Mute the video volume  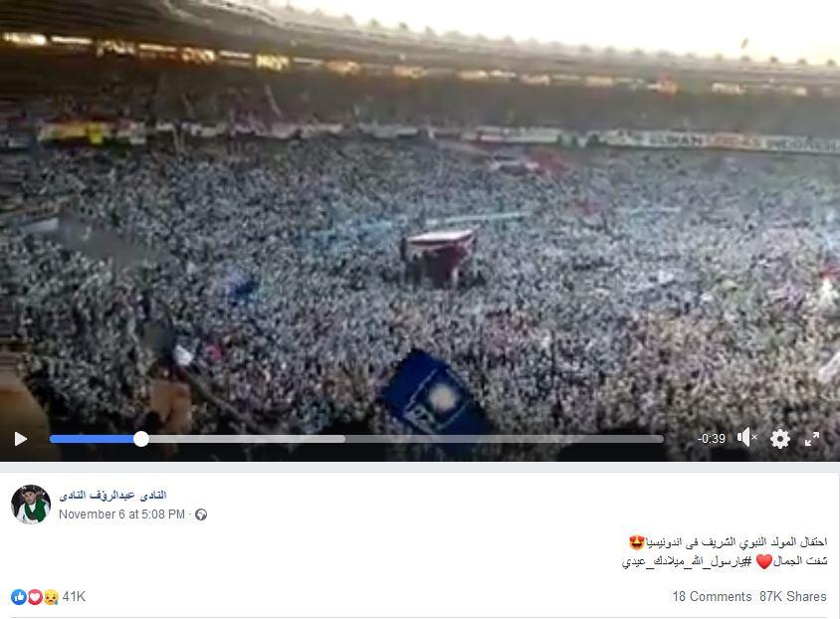(746, 438)
